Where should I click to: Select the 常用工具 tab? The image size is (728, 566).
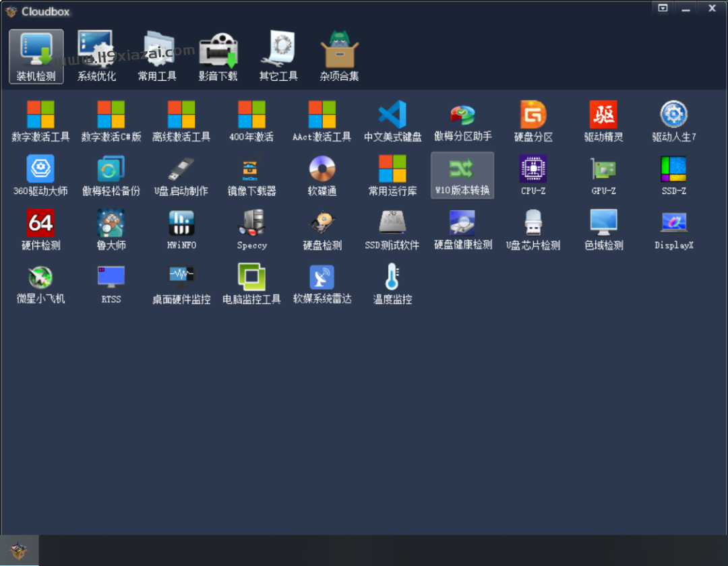pos(157,57)
